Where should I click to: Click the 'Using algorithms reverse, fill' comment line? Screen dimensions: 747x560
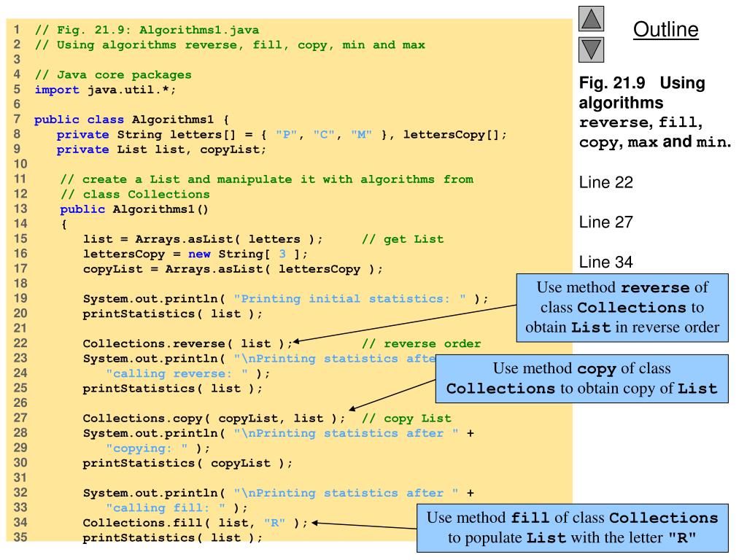coord(230,44)
